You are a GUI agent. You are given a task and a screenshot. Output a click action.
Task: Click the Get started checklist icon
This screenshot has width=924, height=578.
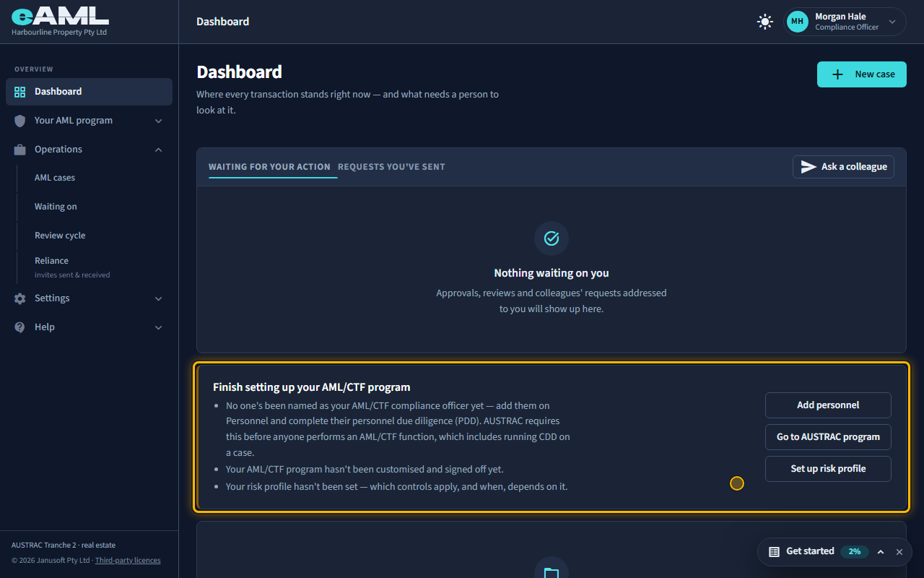click(774, 552)
